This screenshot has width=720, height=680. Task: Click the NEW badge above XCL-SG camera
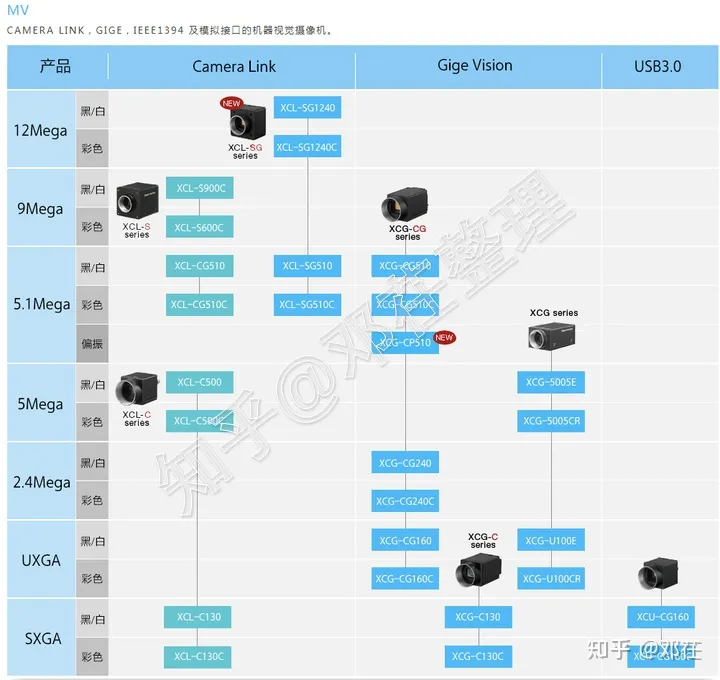click(x=232, y=103)
